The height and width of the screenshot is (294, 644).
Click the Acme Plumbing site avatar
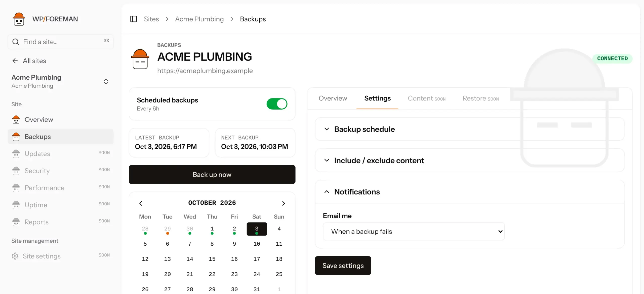[x=140, y=59]
